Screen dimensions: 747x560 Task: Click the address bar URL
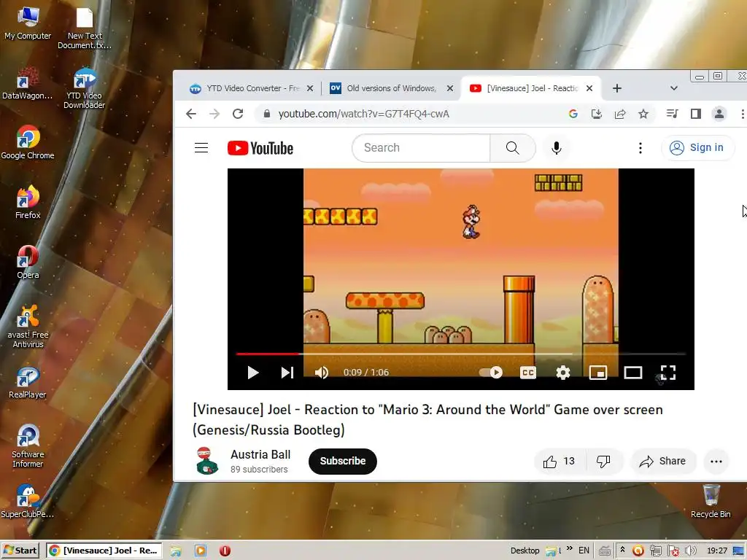click(363, 114)
